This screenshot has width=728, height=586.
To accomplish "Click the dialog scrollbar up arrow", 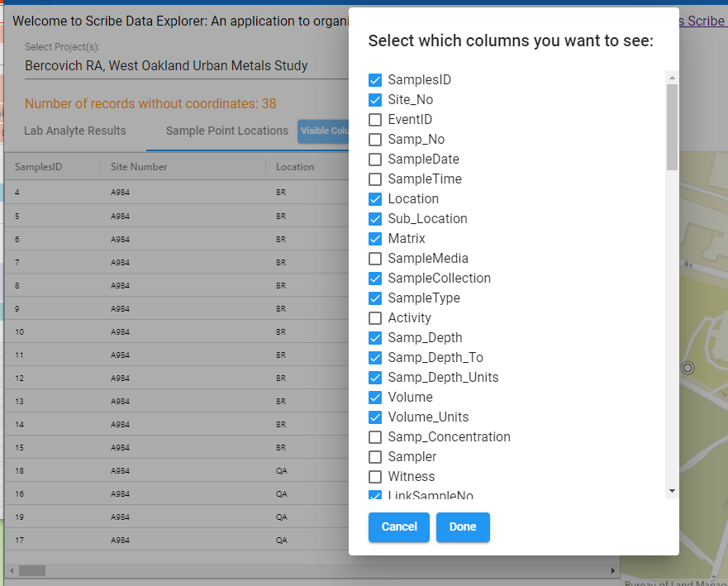I will [672, 78].
